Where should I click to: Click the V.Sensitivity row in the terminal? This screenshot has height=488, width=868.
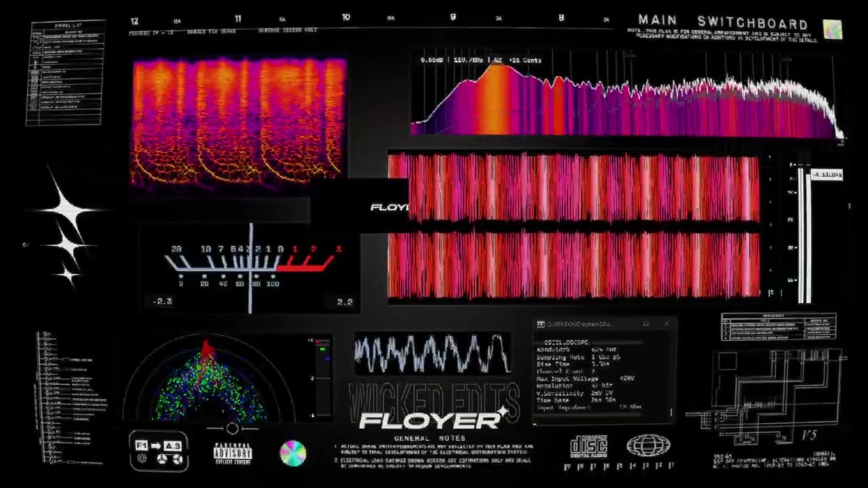click(575, 393)
